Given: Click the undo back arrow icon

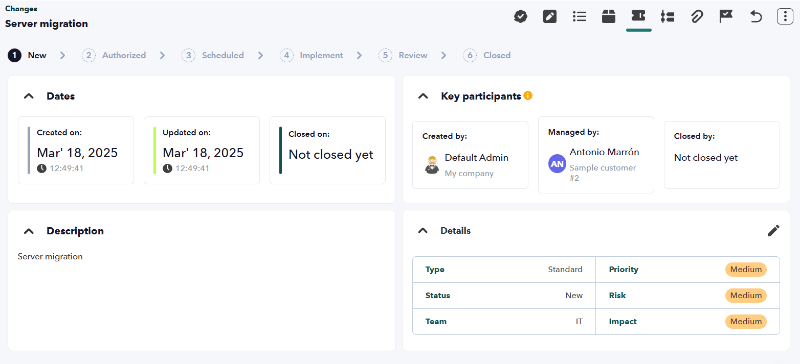Looking at the screenshot, I should [x=756, y=17].
